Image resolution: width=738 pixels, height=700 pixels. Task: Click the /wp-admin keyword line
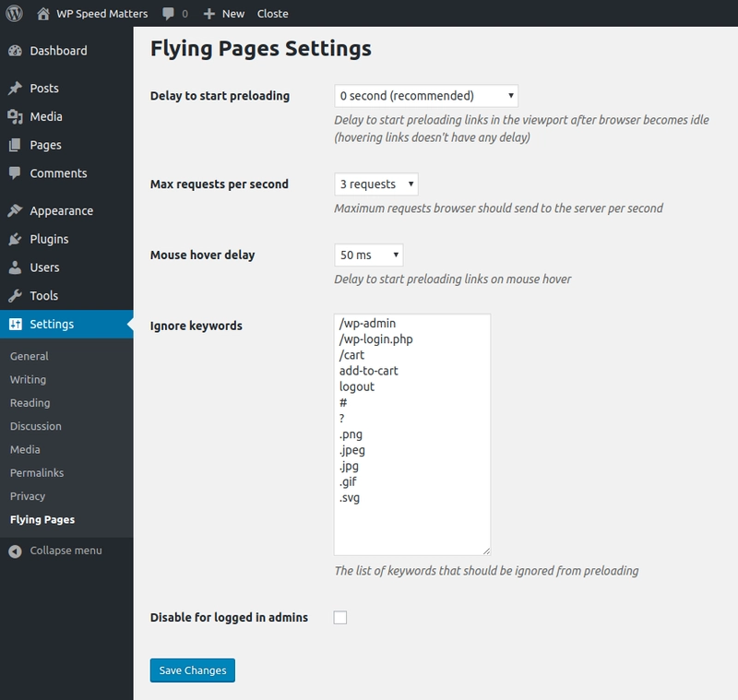coord(367,323)
